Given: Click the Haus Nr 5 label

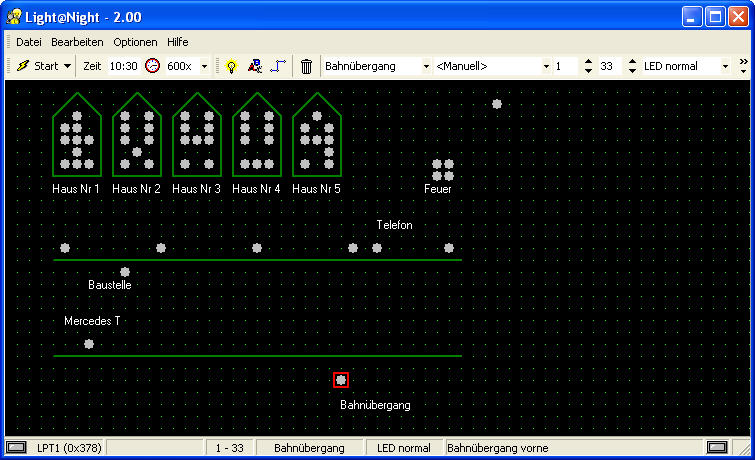Looking at the screenshot, I should (316, 189).
